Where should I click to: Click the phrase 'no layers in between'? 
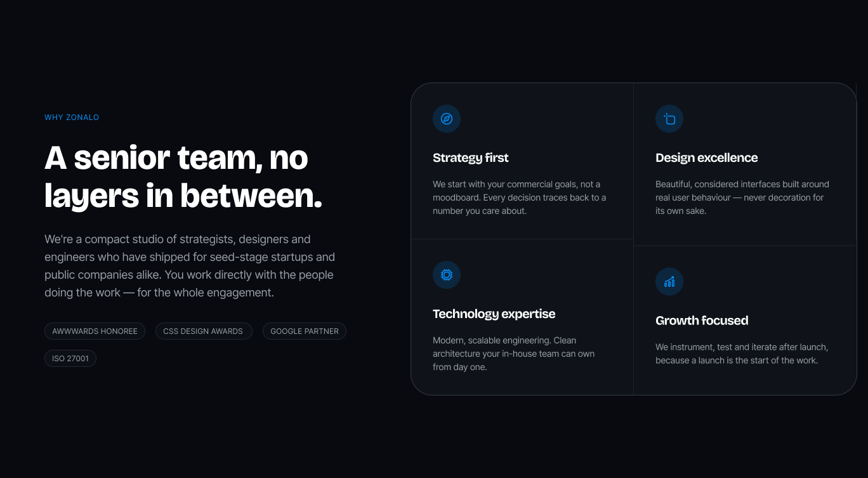(x=183, y=178)
